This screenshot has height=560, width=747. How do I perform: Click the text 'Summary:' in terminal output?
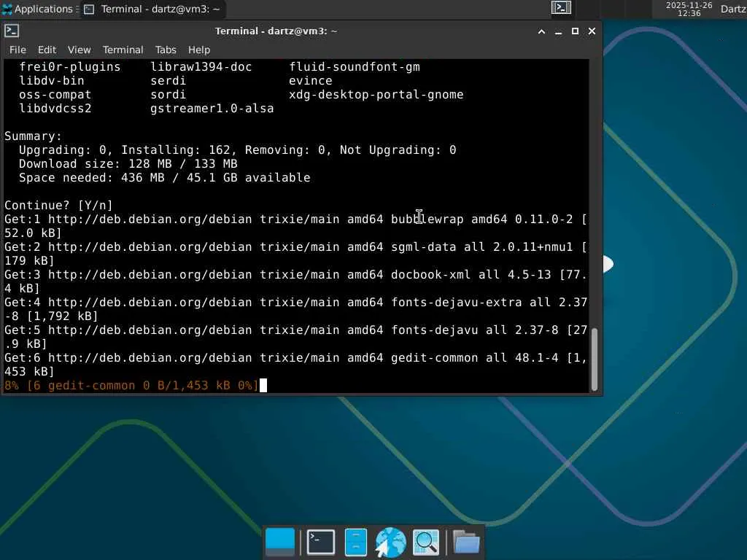pos(33,136)
